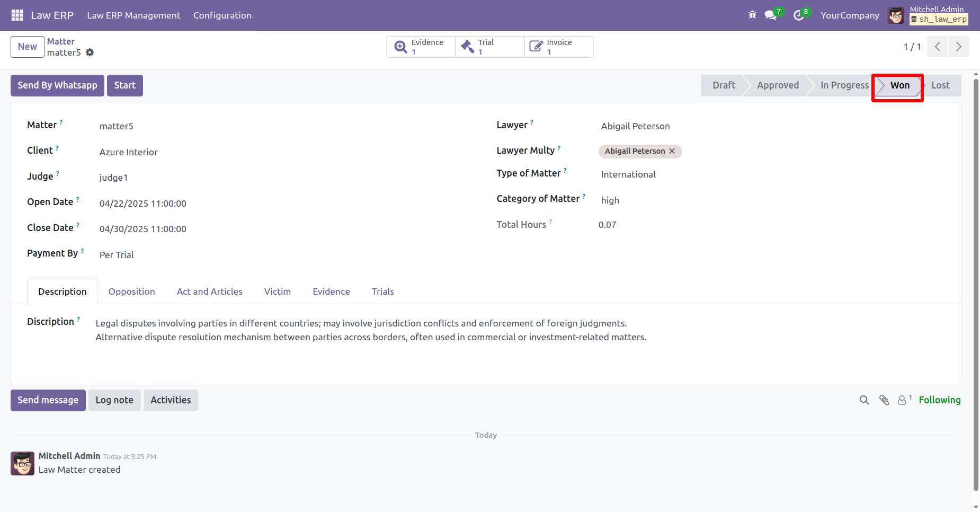This screenshot has height=512, width=980.
Task: Show help tooltip for Type of Matter
Action: (565, 170)
